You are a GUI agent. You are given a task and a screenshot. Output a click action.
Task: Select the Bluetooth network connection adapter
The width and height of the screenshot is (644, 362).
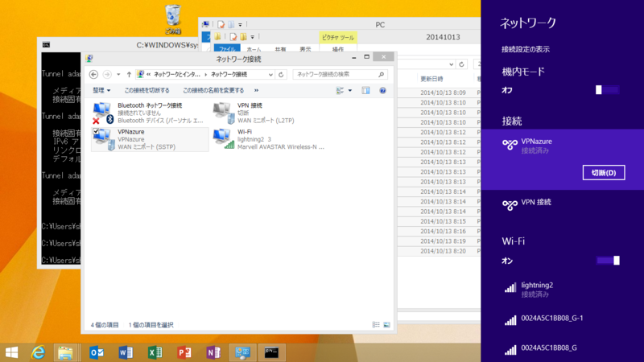pyautogui.click(x=149, y=113)
